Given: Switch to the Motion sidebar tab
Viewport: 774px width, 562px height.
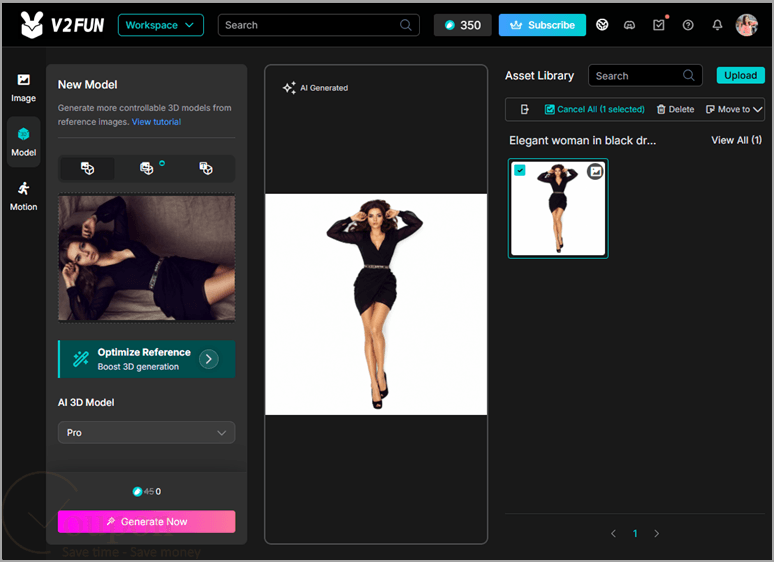Looking at the screenshot, I should (x=24, y=196).
